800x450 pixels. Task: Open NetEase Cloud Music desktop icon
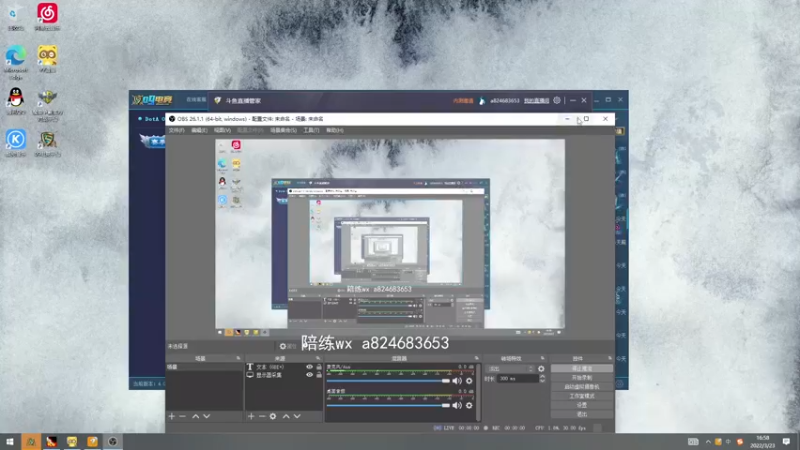coord(47,14)
